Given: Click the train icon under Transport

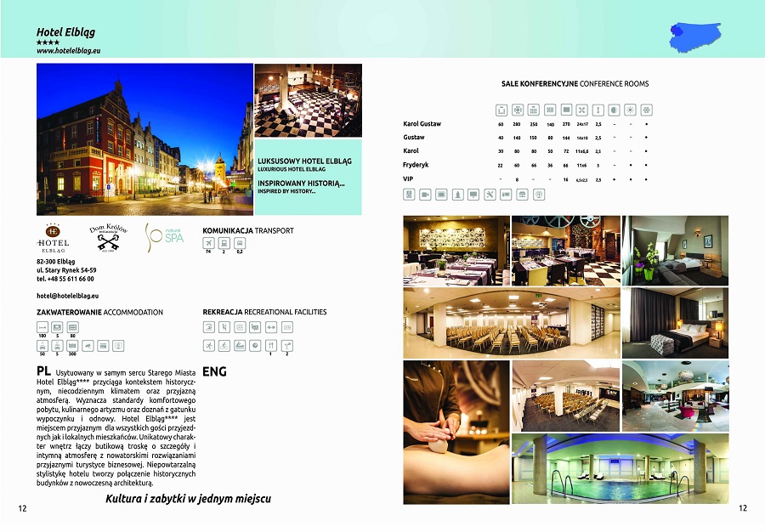Looking at the screenshot, I should [224, 243].
